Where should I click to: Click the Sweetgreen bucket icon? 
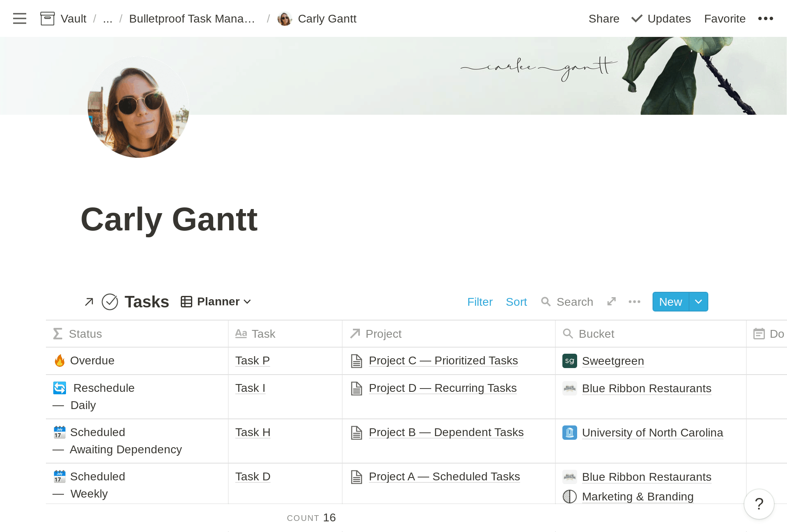point(569,361)
